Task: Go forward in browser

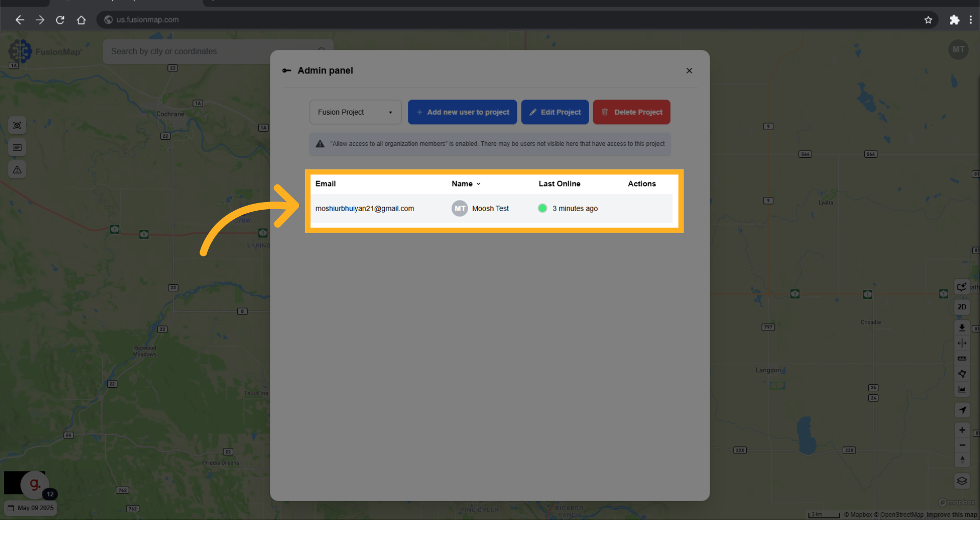Action: [x=40, y=20]
